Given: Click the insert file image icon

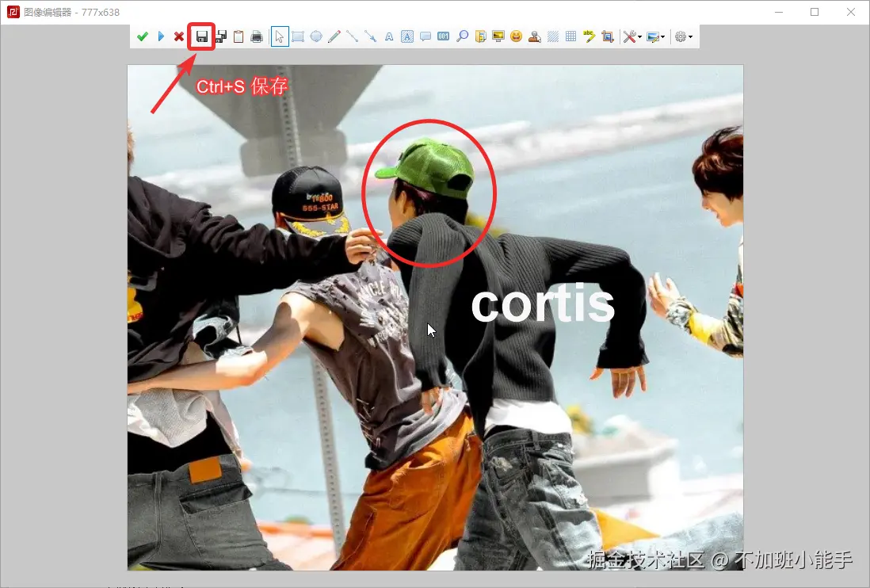Looking at the screenshot, I should point(480,36).
